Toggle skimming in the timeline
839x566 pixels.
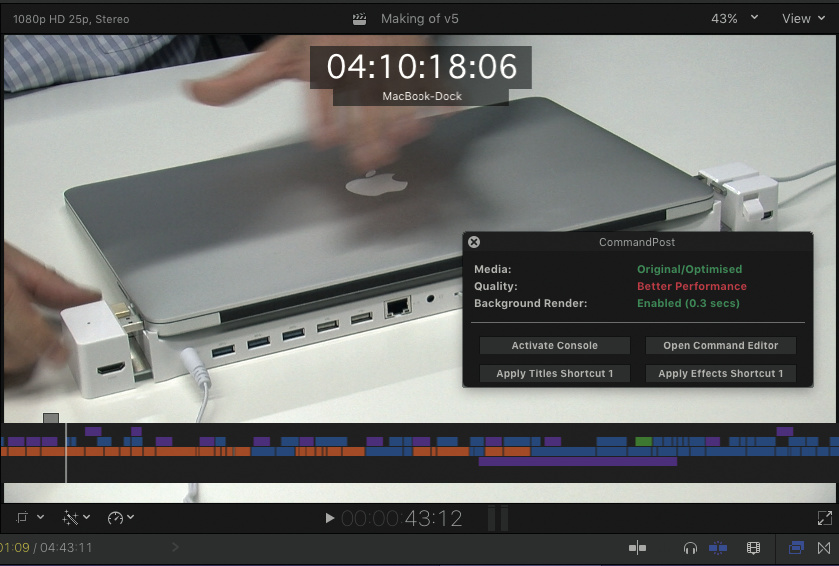pos(637,548)
